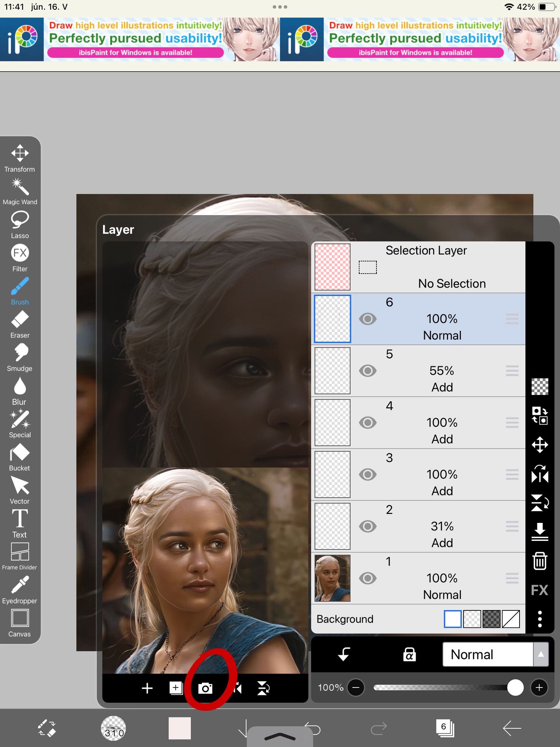Screen dimensions: 560x747
Task: Add a new layer with plus icon
Action: tap(147, 688)
